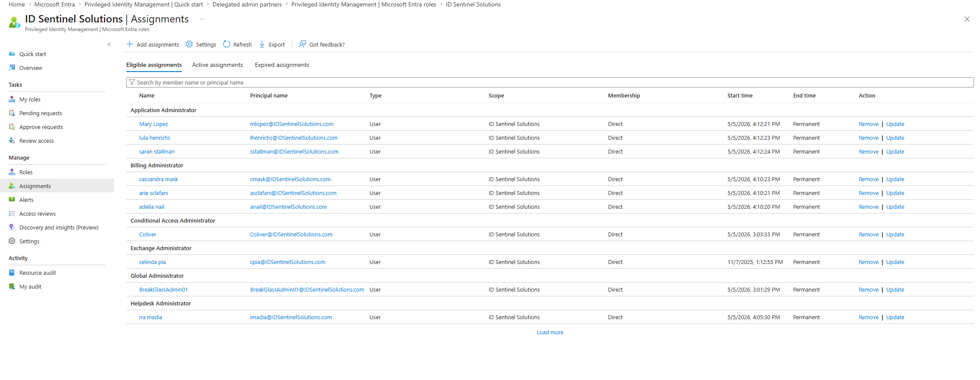Click the My audit icon
Screen dimensions: 980x380
coord(12,286)
